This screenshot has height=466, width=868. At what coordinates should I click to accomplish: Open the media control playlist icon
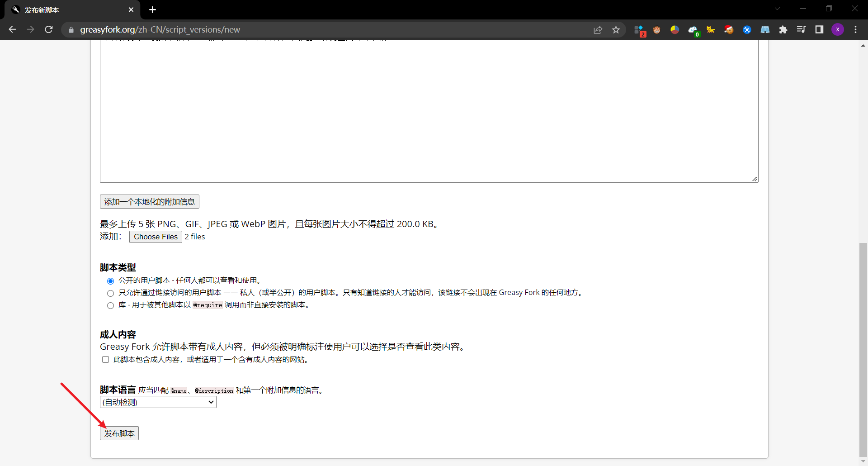[801, 29]
